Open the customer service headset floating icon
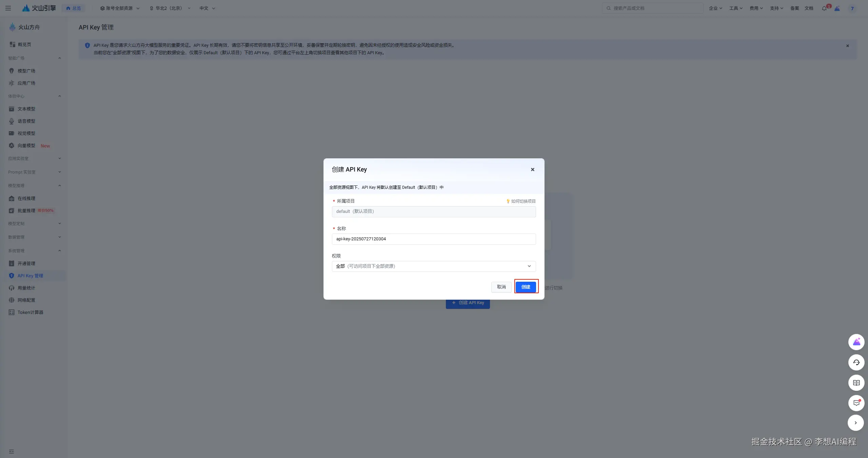 pos(856,362)
